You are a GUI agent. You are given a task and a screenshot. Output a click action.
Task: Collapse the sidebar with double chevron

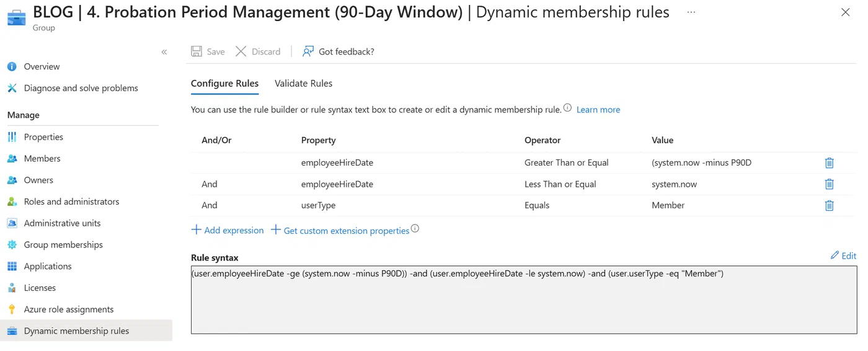[164, 52]
